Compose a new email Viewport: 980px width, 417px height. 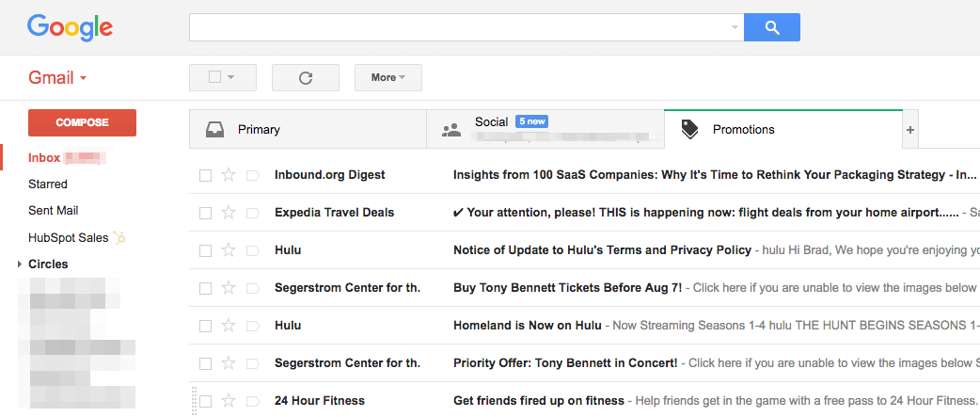pyautogui.click(x=82, y=122)
